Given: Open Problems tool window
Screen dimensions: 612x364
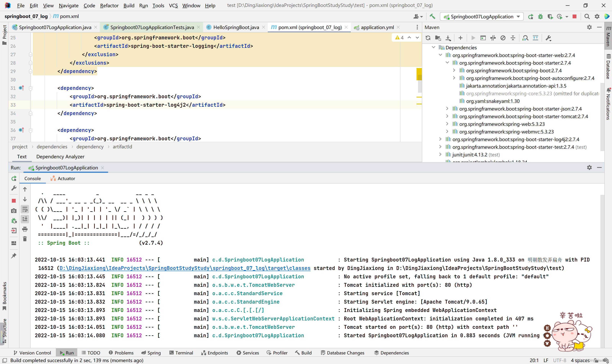Looking at the screenshot, I should (121, 353).
